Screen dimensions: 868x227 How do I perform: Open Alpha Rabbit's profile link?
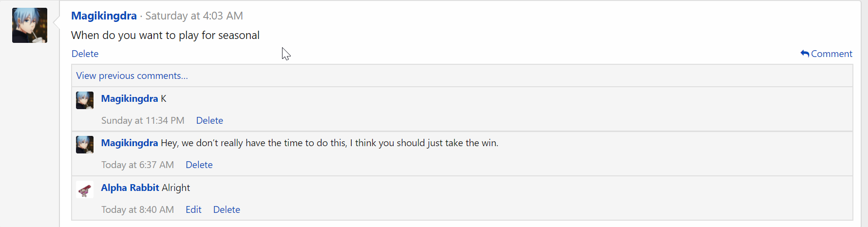pos(130,188)
